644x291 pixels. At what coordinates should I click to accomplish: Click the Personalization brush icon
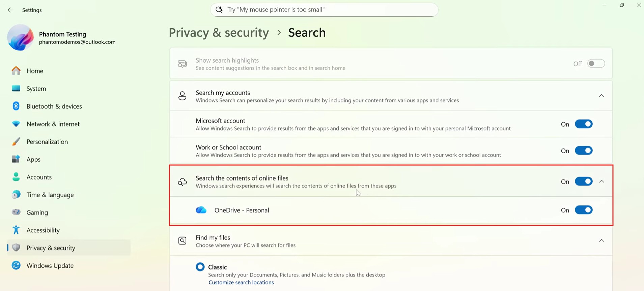point(16,141)
